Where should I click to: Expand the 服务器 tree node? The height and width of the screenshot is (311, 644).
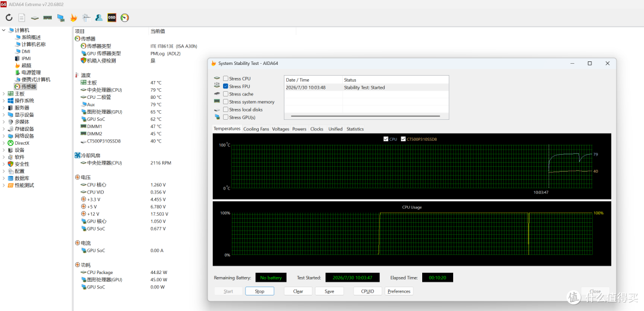(x=4, y=107)
